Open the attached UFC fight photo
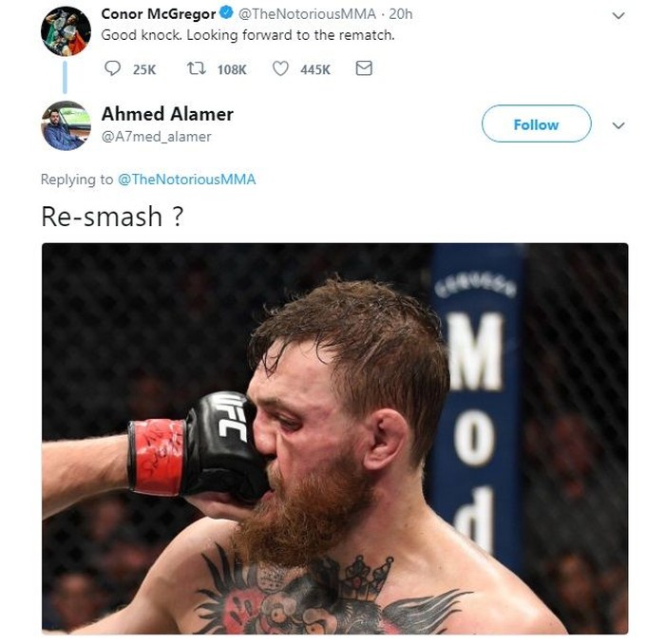The height and width of the screenshot is (644, 665). coord(334,439)
